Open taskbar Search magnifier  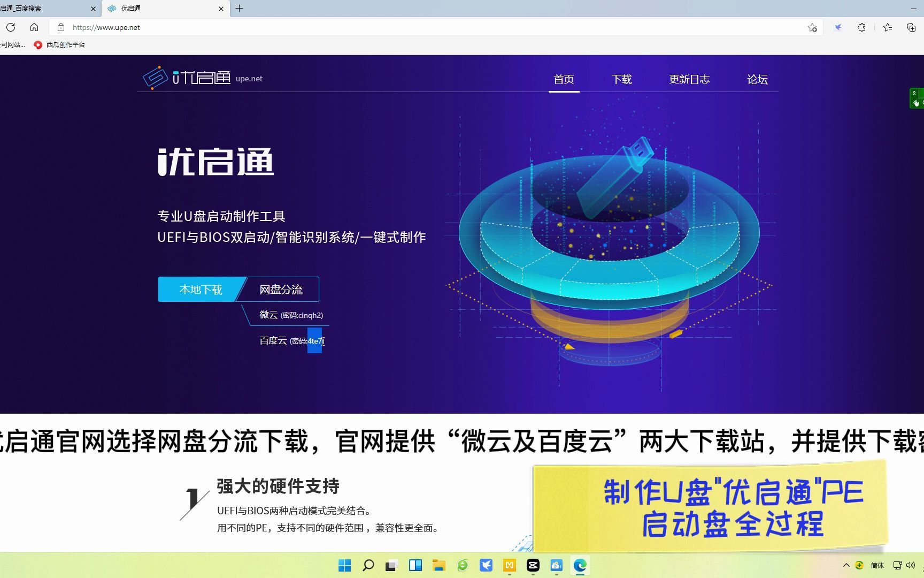point(368,565)
